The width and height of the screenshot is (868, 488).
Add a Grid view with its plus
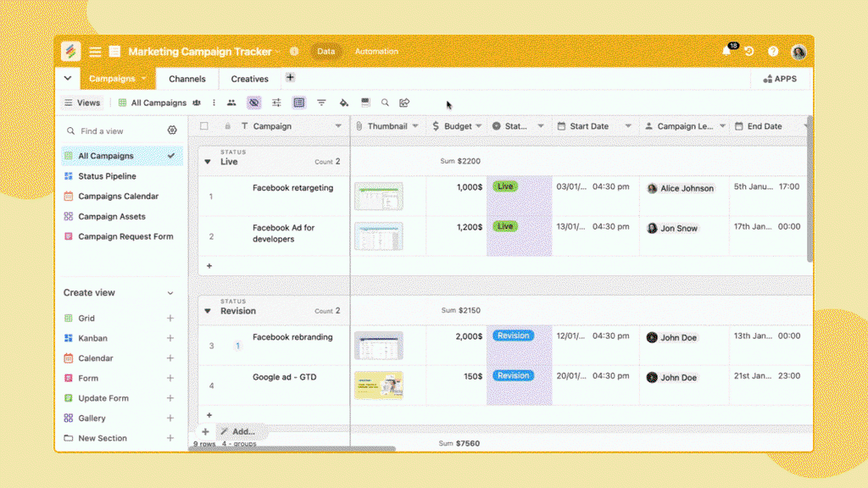pyautogui.click(x=170, y=319)
